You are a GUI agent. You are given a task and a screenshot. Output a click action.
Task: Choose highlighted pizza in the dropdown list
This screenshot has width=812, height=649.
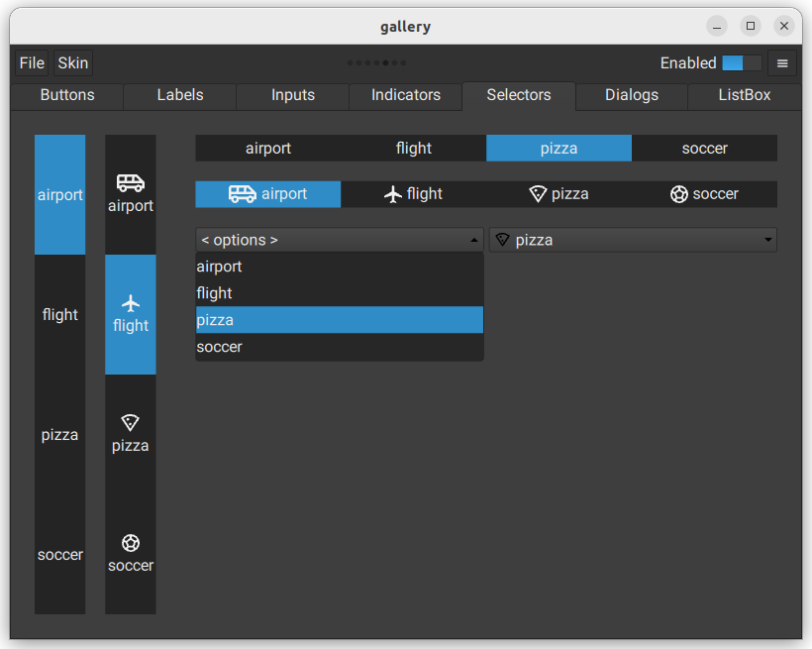tap(340, 320)
